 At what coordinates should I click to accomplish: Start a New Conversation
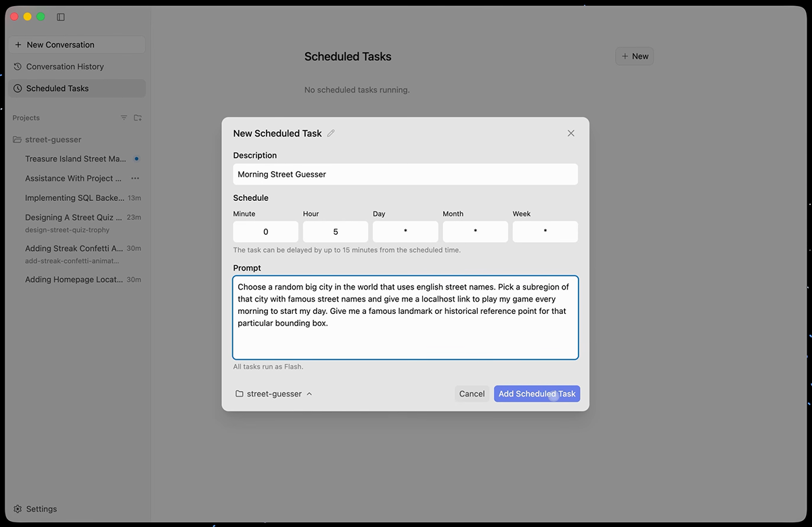77,45
